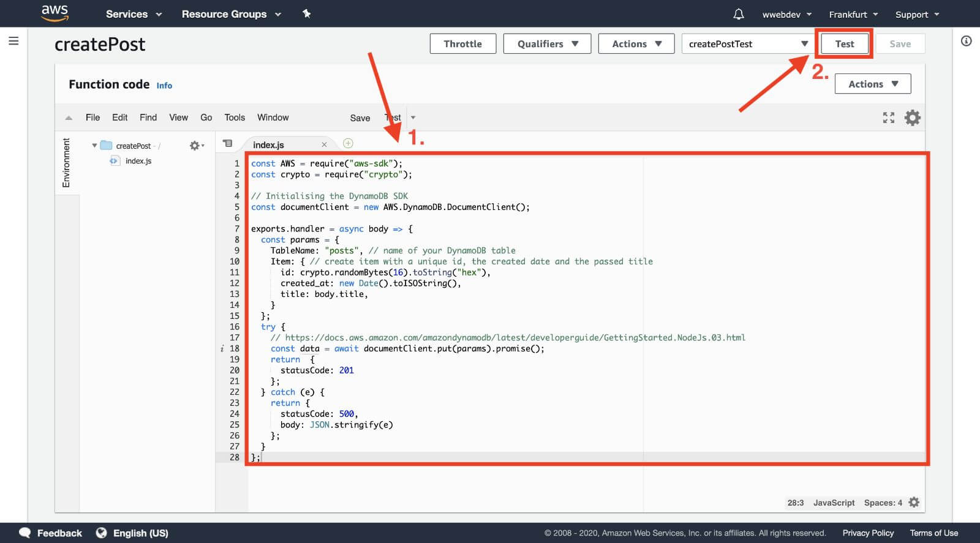This screenshot has width=980, height=543.
Task: Open the hamburger side navigation menu
Action: click(13, 41)
